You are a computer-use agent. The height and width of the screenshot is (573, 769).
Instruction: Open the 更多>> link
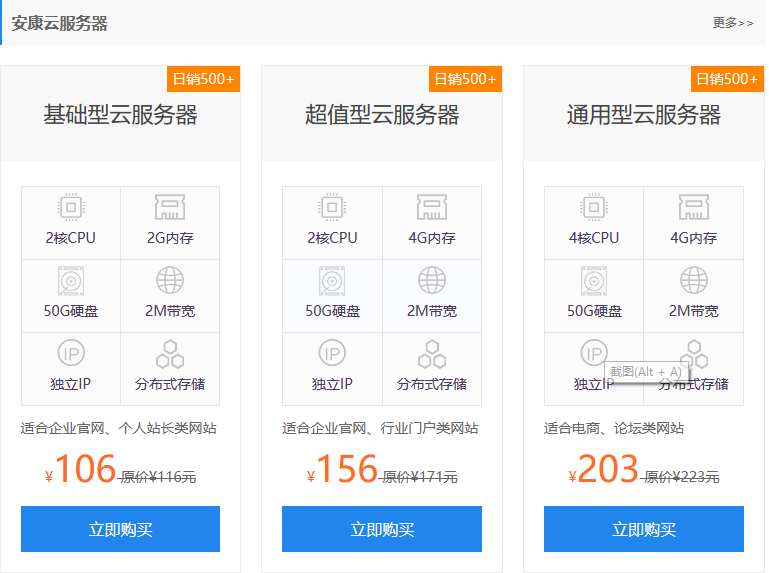733,23
